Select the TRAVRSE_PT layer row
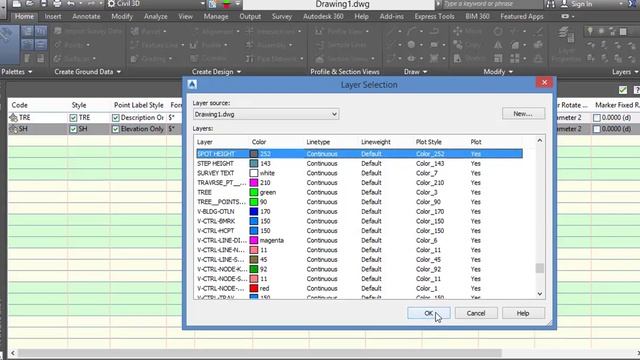 359,183
